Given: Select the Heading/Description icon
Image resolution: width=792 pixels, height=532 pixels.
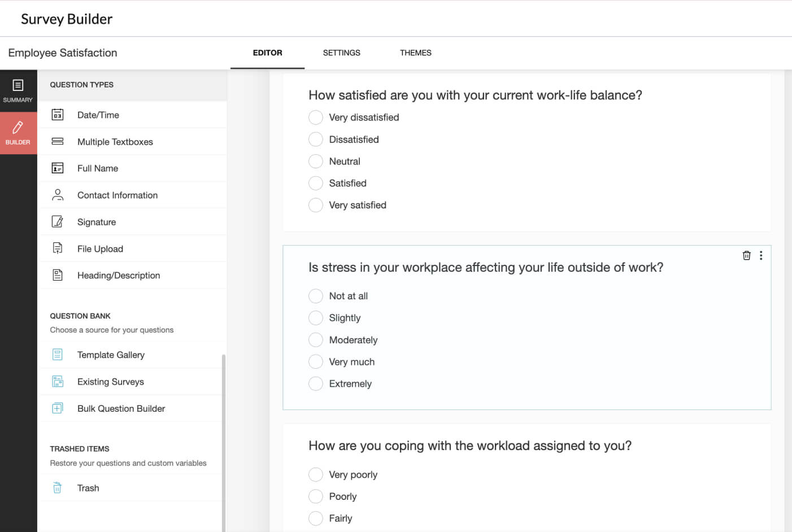Looking at the screenshot, I should (57, 275).
